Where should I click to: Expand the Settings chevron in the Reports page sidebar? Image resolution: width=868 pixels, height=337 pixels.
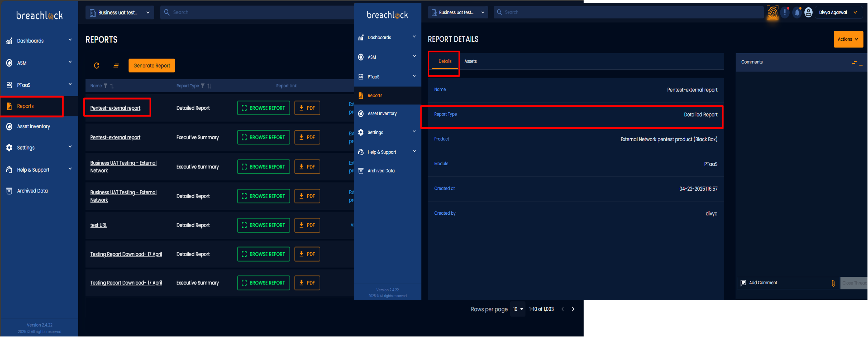pyautogui.click(x=70, y=147)
